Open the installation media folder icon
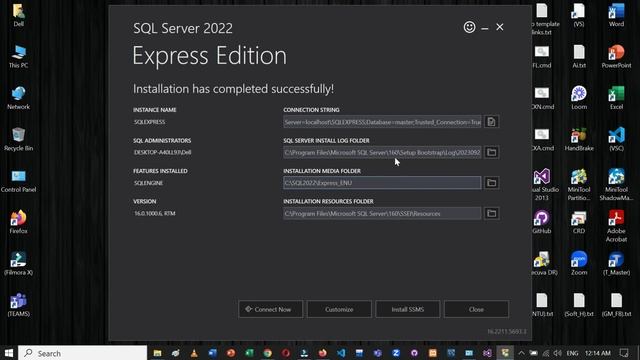This screenshot has width=640, height=360. (x=491, y=183)
